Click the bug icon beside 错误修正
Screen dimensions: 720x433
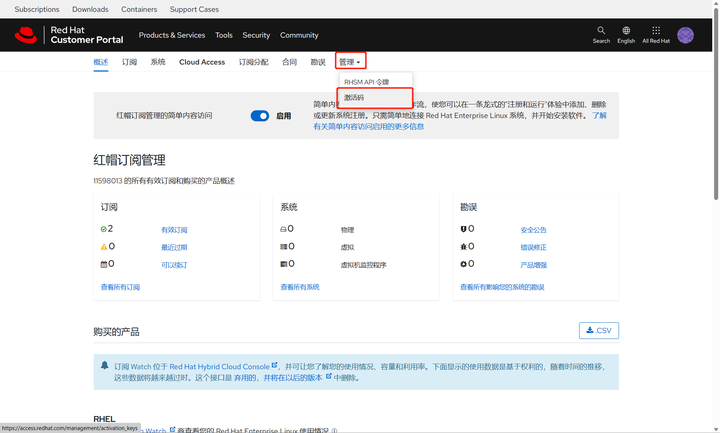[463, 247]
